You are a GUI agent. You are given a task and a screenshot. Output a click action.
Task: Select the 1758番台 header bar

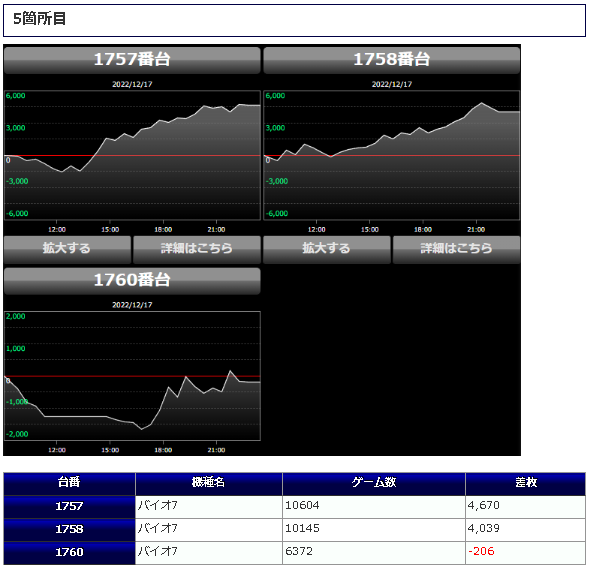pyautogui.click(x=392, y=60)
